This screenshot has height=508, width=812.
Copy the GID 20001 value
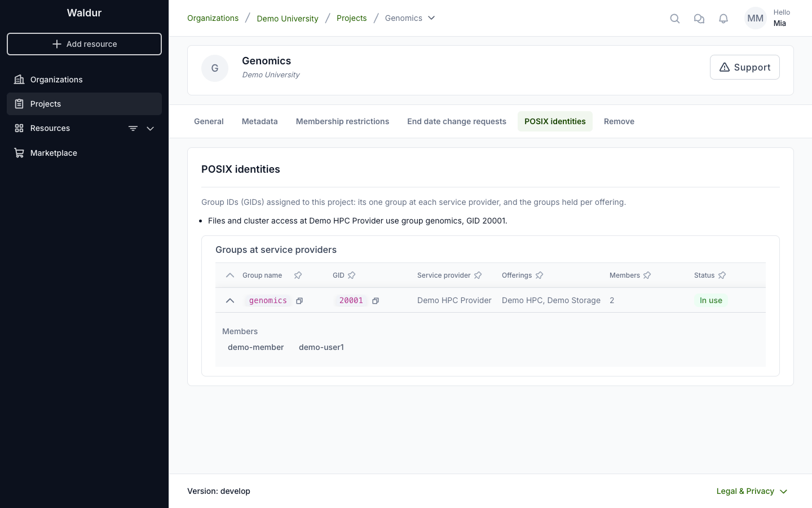pos(376,301)
